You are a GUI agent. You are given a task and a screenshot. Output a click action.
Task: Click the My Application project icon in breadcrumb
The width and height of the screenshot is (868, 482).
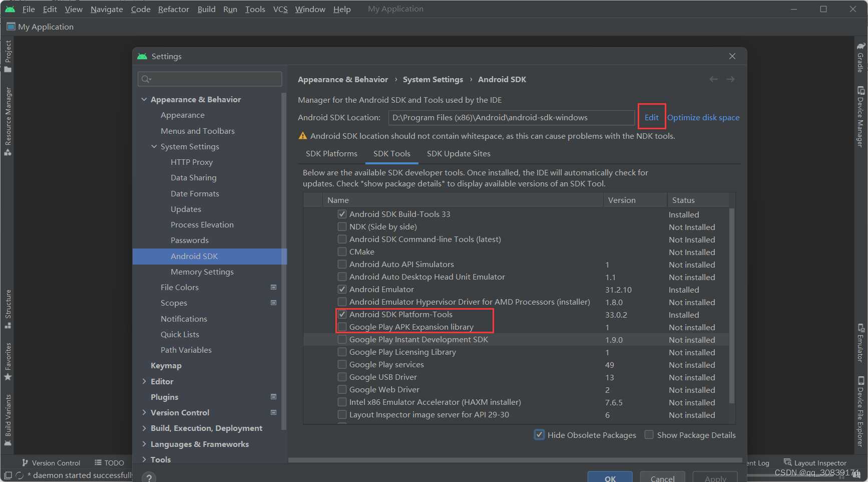pos(11,27)
